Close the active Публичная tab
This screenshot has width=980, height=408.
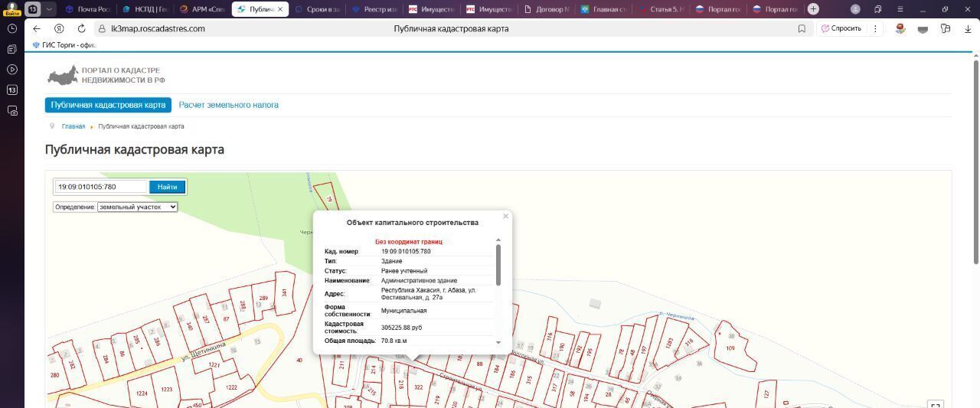[x=279, y=9]
